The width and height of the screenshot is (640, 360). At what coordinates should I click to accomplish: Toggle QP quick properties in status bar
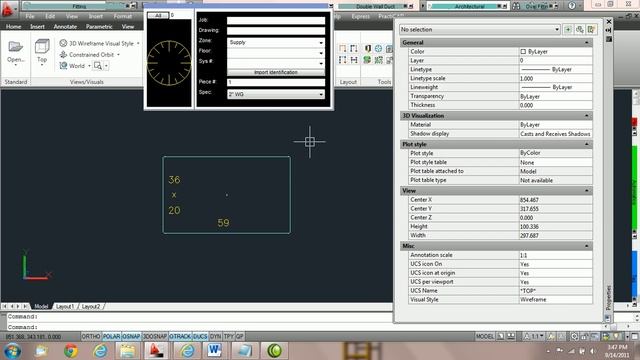(x=240, y=336)
